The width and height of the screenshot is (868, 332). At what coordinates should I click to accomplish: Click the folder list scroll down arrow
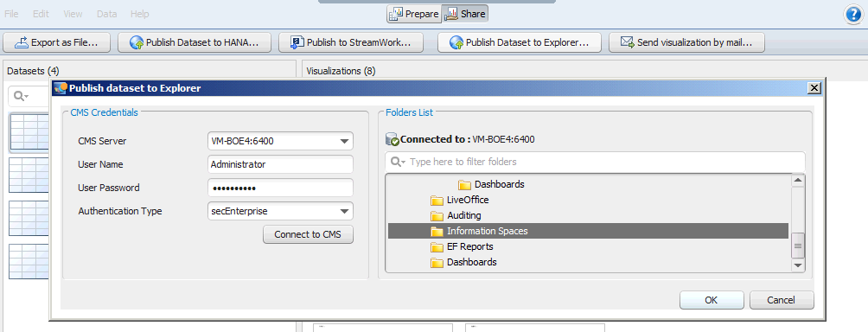(798, 266)
